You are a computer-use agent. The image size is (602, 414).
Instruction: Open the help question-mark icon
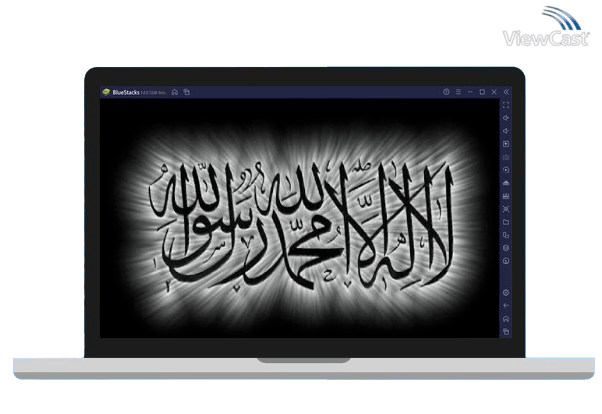pos(446,92)
